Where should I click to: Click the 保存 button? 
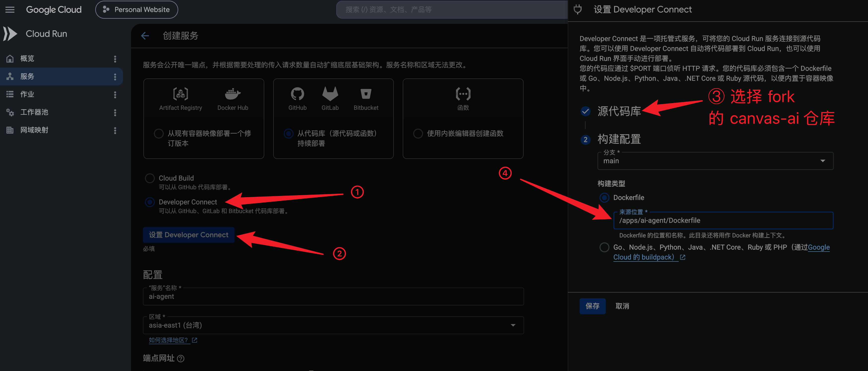pyautogui.click(x=592, y=306)
